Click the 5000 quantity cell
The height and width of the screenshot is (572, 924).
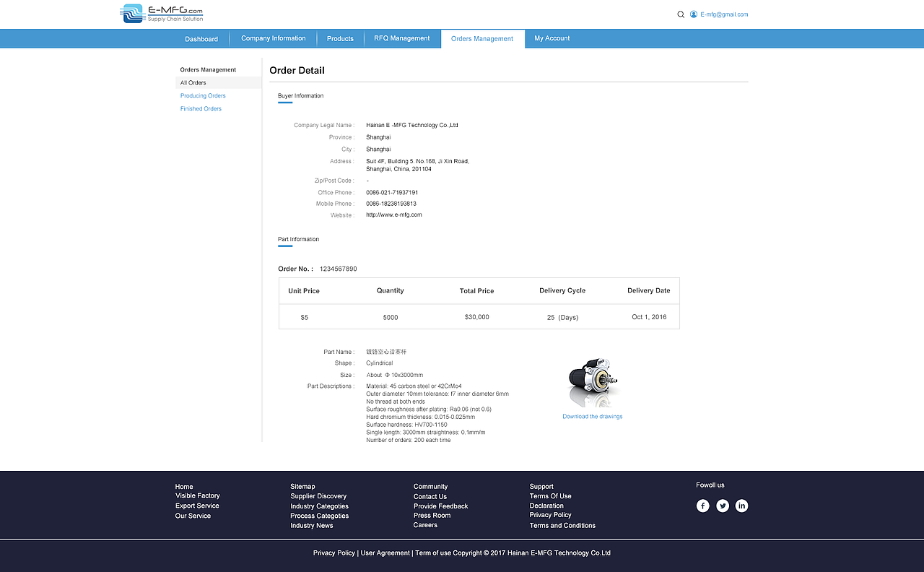[391, 318]
